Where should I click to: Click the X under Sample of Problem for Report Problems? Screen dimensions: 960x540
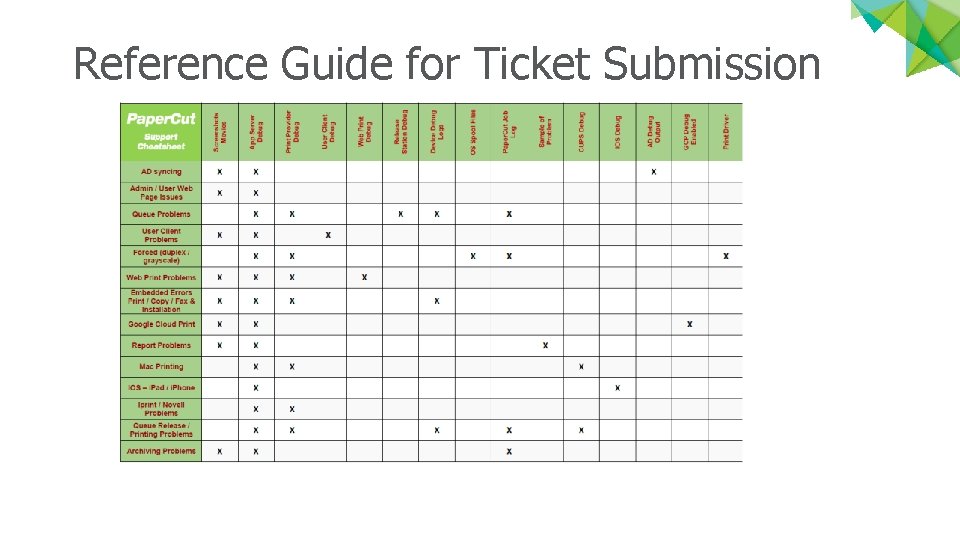pyautogui.click(x=545, y=345)
